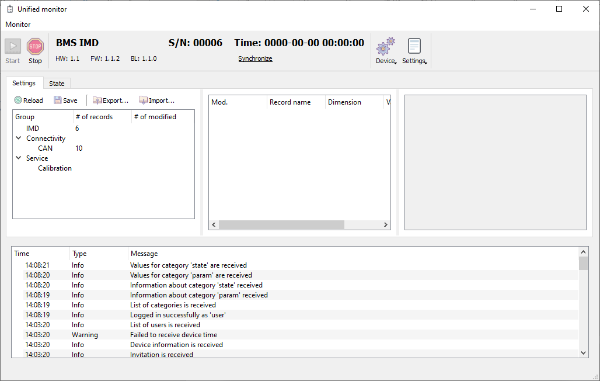Click the IMD records count 6

pyautogui.click(x=77, y=128)
